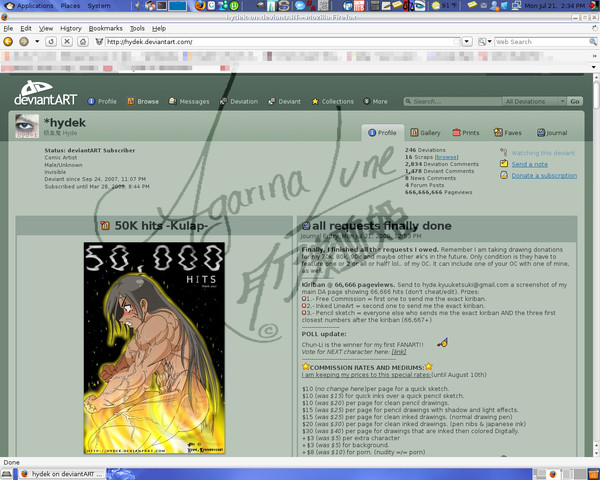
Task: Stop loading with the X button
Action: (x=67, y=41)
